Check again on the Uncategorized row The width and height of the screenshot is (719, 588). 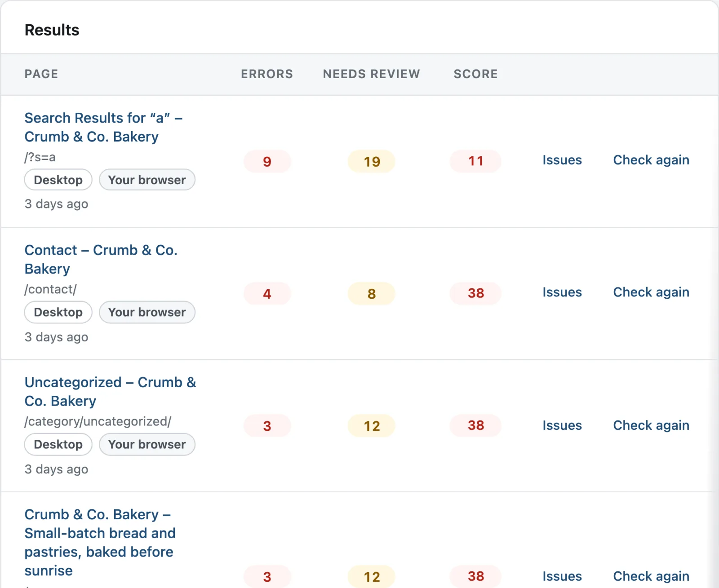click(x=651, y=425)
